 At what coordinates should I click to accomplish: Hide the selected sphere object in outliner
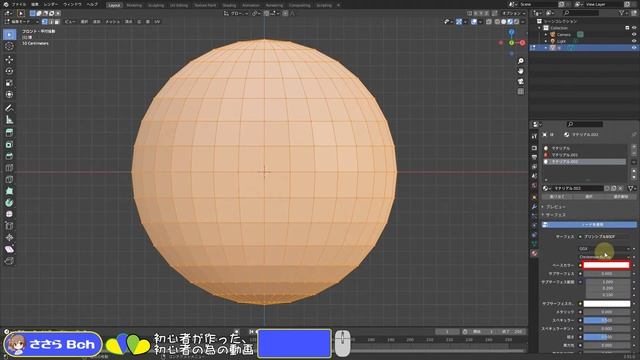coord(634,47)
